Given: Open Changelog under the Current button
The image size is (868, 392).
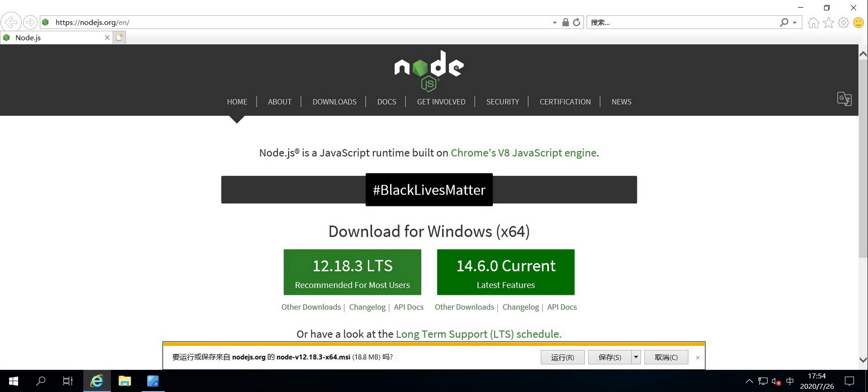Looking at the screenshot, I should point(521,307).
